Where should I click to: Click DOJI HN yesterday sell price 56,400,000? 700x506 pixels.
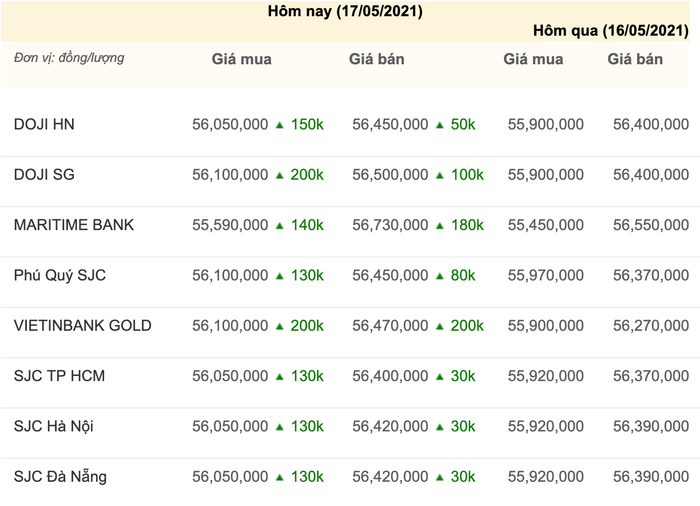651,124
